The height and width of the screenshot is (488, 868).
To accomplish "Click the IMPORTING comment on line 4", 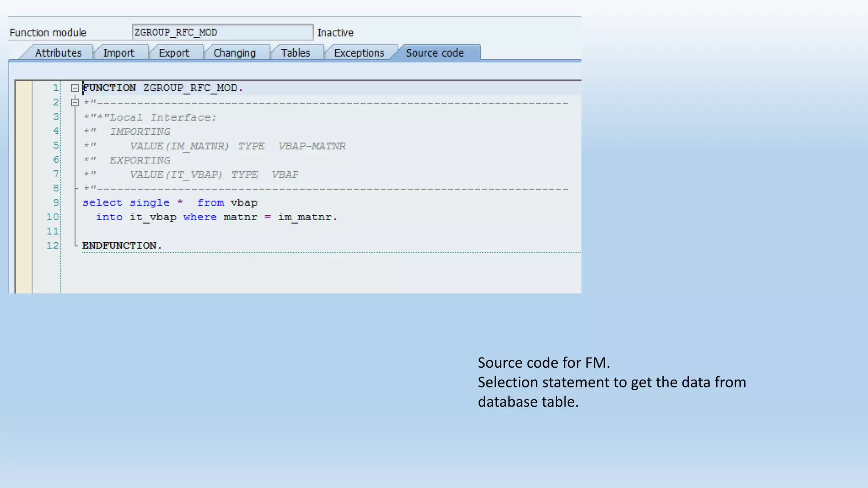I will pos(127,132).
